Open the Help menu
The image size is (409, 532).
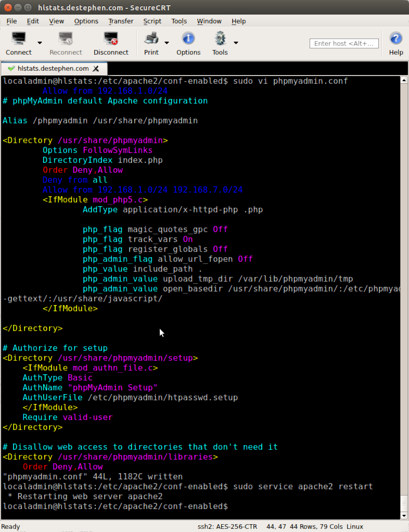(239, 21)
